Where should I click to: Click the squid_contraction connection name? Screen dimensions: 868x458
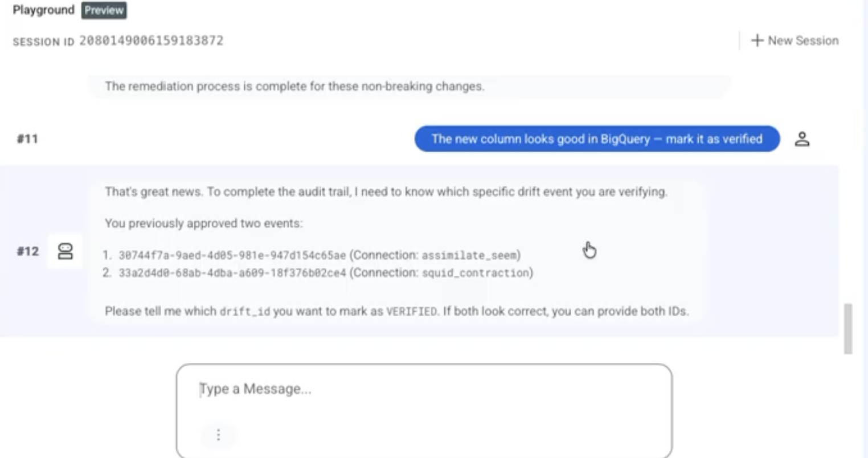click(x=475, y=273)
